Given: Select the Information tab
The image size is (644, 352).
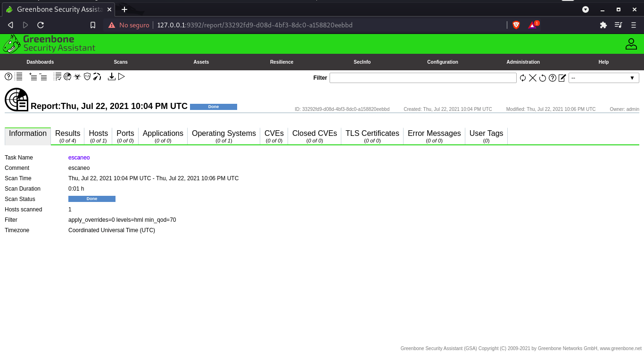Looking at the screenshot, I should (28, 136).
